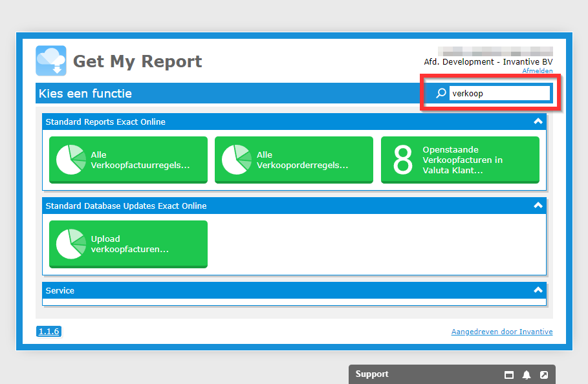588x384 pixels.
Task: Click the Support window minimize icon
Action: (x=509, y=375)
